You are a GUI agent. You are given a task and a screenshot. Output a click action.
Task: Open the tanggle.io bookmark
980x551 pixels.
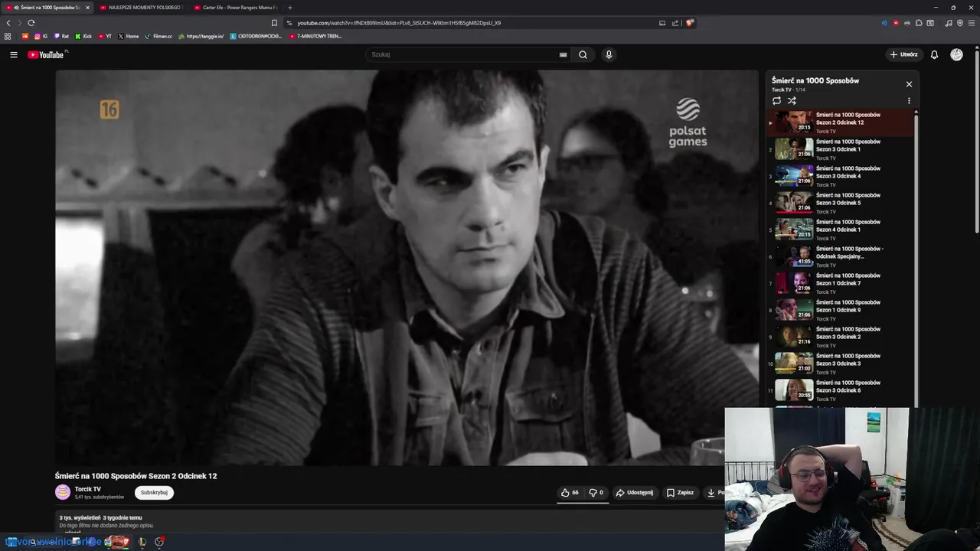coord(201,36)
